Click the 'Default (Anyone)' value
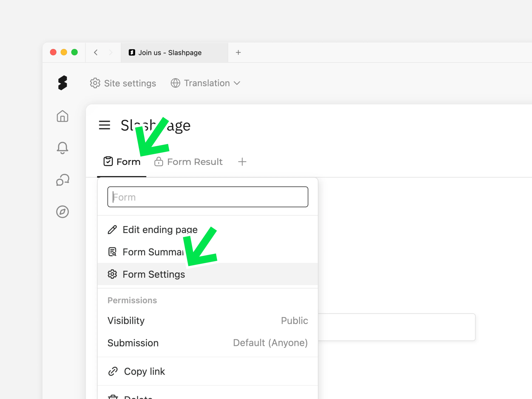This screenshot has width=532, height=399. 271,343
